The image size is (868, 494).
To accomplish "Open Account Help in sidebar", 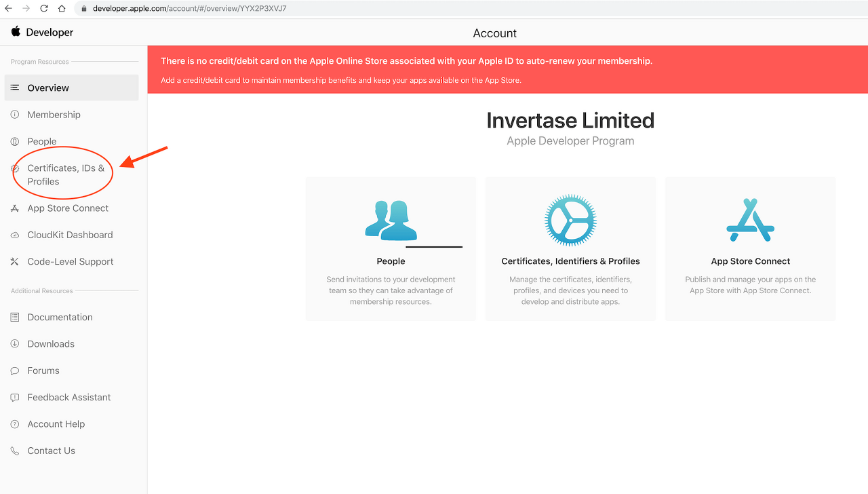I will point(56,424).
